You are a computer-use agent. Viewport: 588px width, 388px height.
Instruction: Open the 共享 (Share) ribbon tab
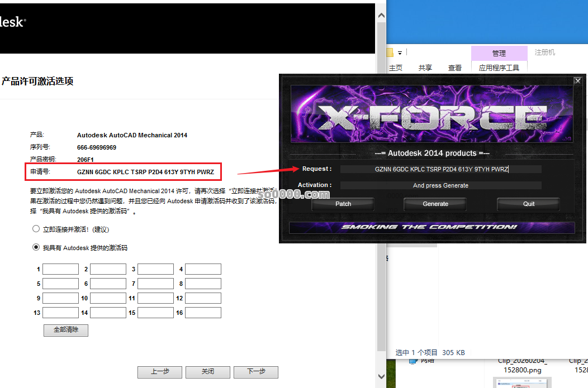point(425,68)
